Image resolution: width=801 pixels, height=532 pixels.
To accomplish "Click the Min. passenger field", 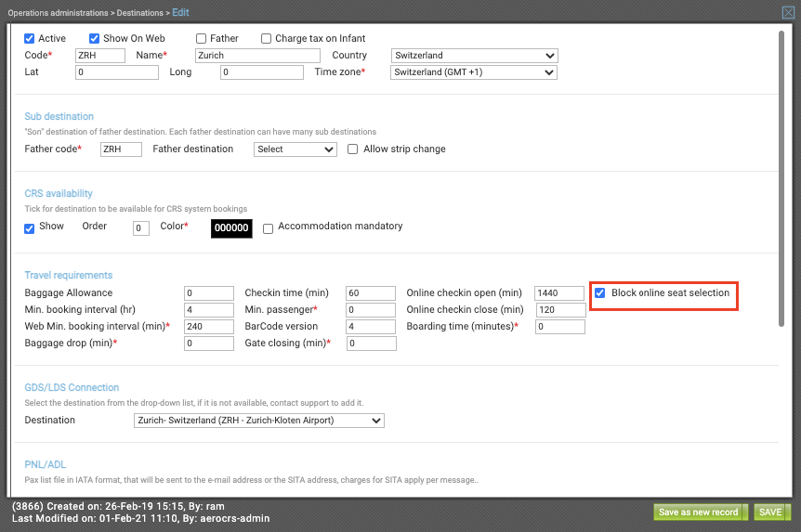I will pos(371,310).
